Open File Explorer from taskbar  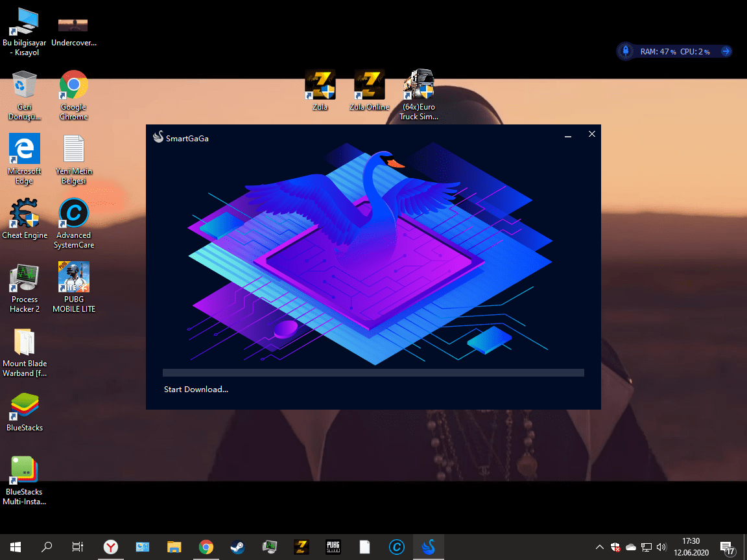(174, 547)
